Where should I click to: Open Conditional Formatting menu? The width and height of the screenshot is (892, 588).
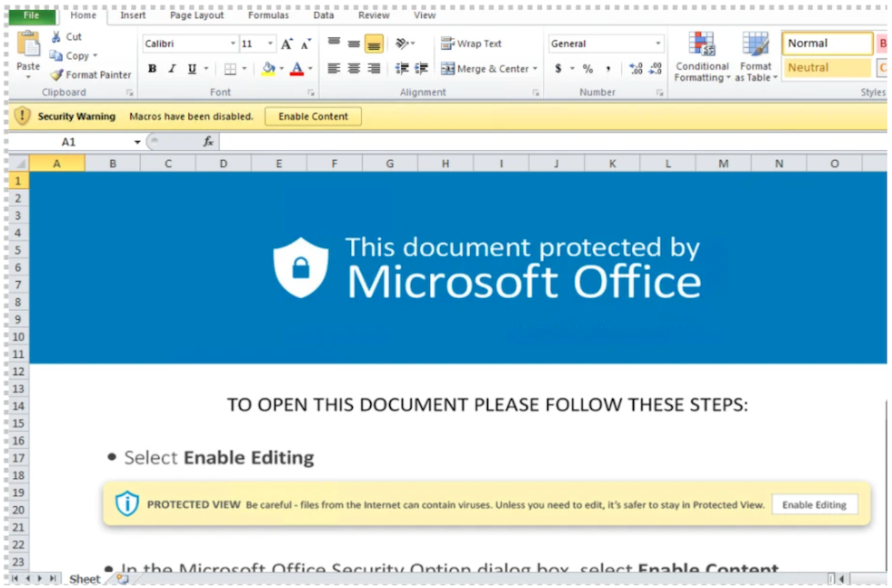point(701,58)
